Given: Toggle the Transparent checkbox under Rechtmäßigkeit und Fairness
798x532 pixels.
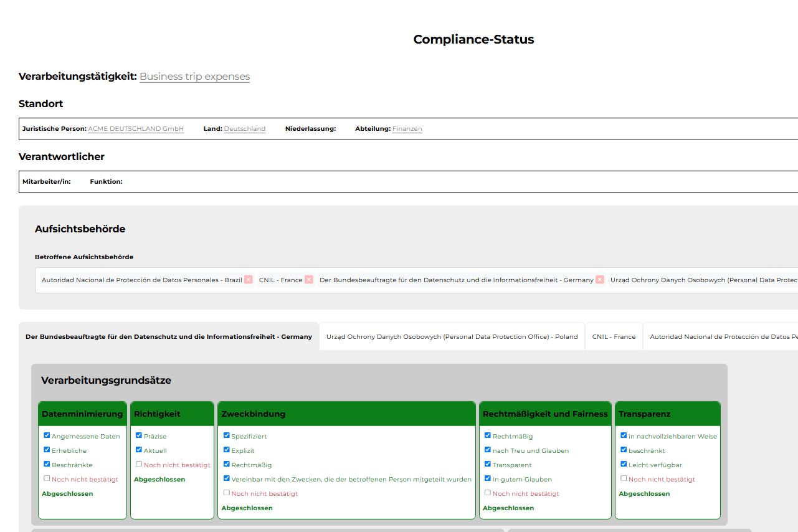Looking at the screenshot, I should [x=487, y=464].
